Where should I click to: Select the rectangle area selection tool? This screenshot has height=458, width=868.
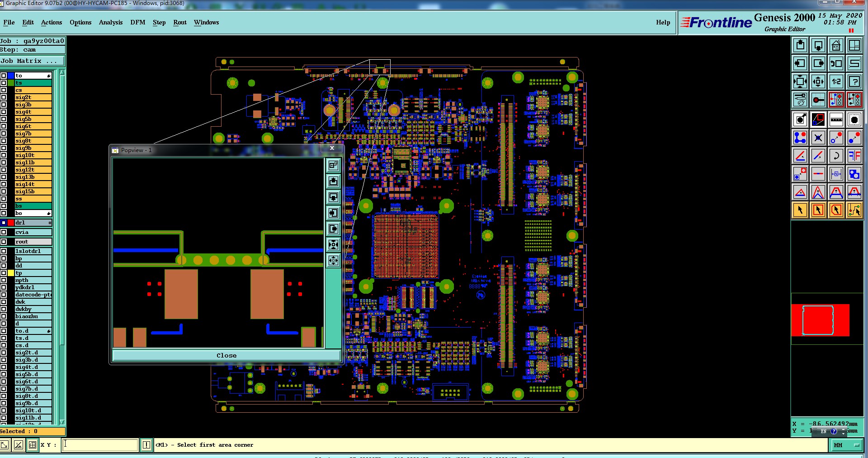click(818, 210)
